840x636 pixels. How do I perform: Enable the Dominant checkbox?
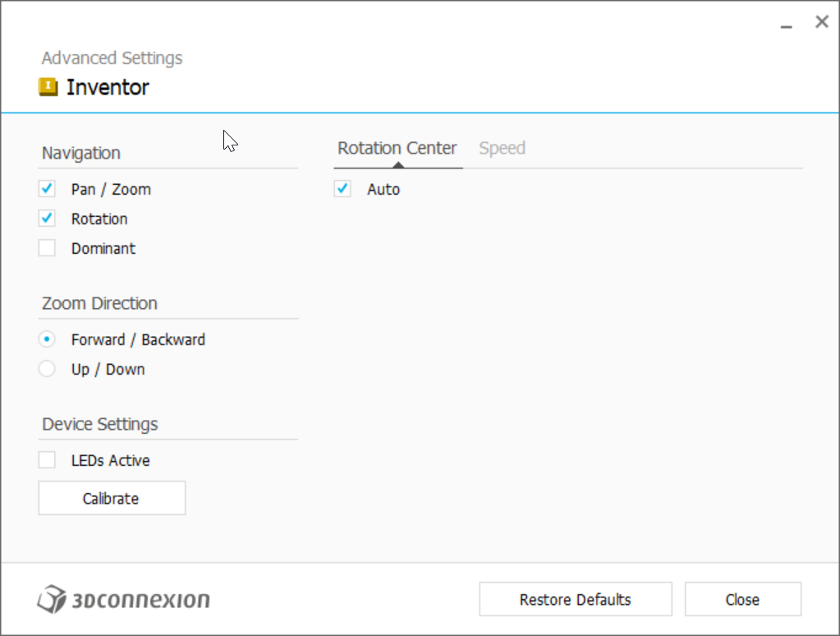click(47, 248)
